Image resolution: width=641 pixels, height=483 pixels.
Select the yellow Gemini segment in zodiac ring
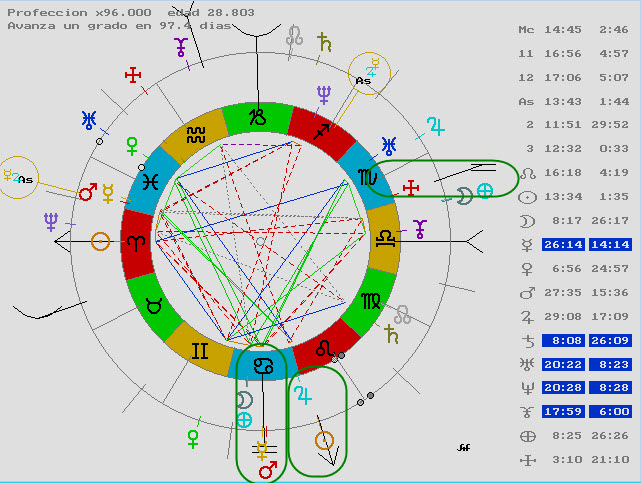pos(198,350)
